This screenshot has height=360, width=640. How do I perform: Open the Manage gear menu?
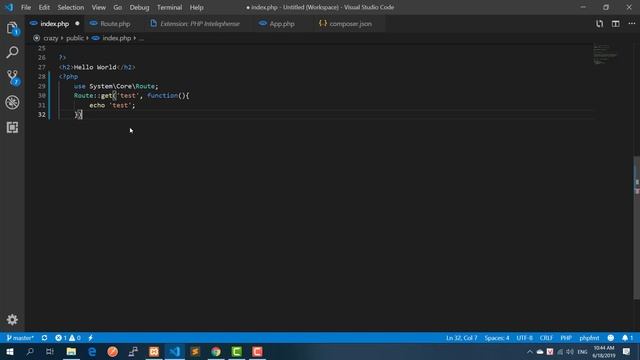click(x=12, y=320)
